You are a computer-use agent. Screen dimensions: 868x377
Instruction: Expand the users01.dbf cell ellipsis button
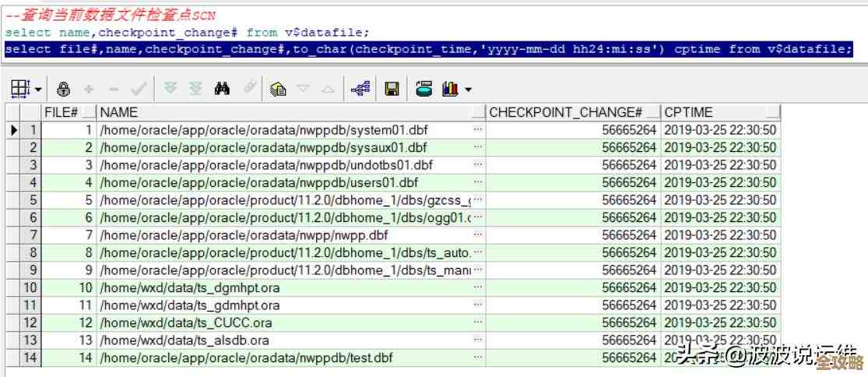pyautogui.click(x=477, y=181)
